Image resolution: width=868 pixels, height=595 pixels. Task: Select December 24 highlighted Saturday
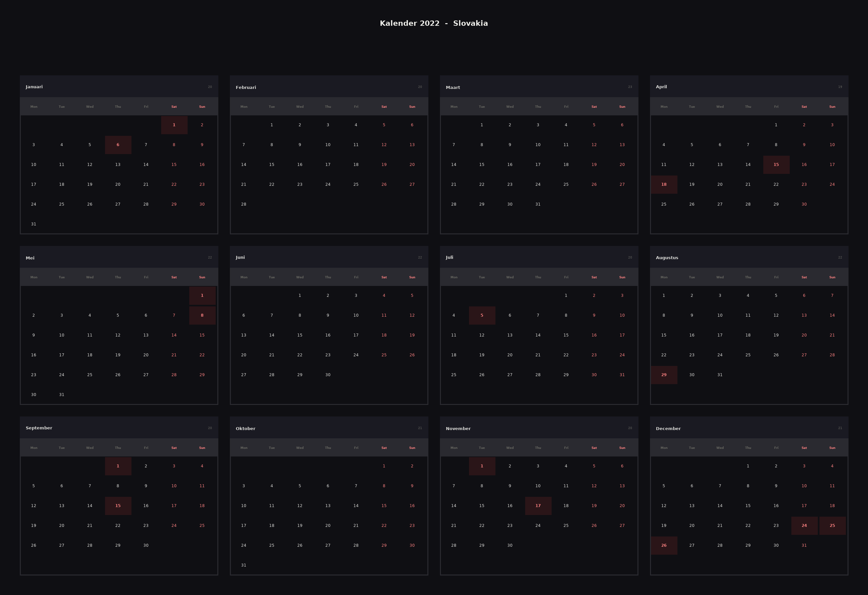tap(804, 525)
